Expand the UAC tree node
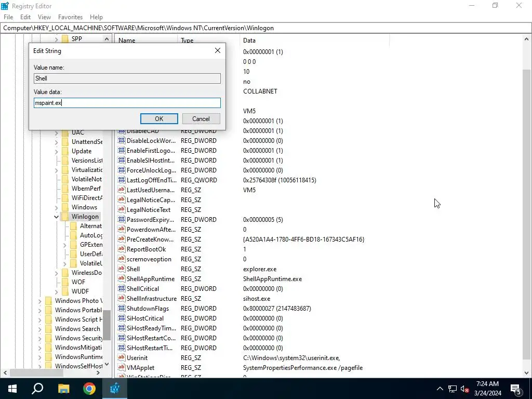Screen dimensions: 532x399 tap(56, 133)
